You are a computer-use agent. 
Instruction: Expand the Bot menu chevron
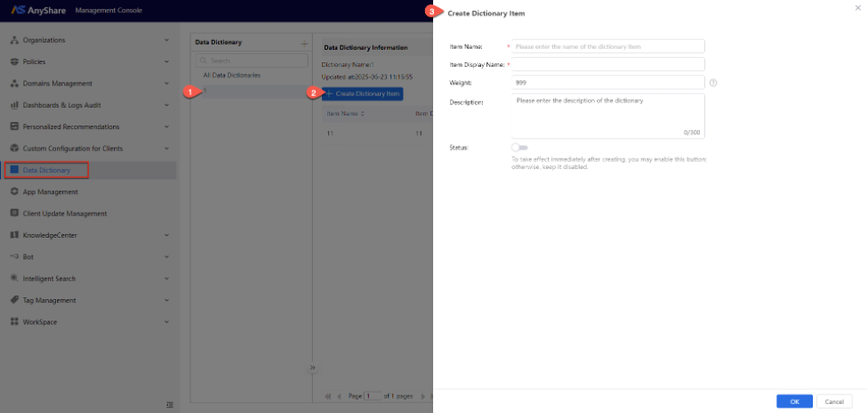pyautogui.click(x=166, y=256)
